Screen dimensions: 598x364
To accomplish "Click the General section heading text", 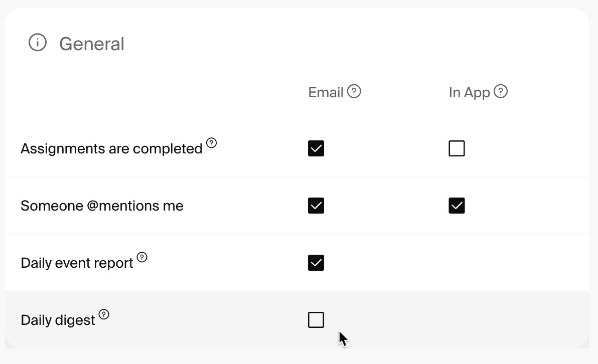I will [x=92, y=44].
